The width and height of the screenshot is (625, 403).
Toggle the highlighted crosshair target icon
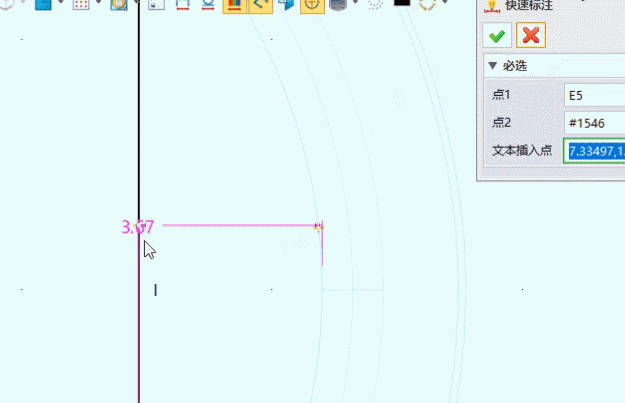pyautogui.click(x=312, y=5)
